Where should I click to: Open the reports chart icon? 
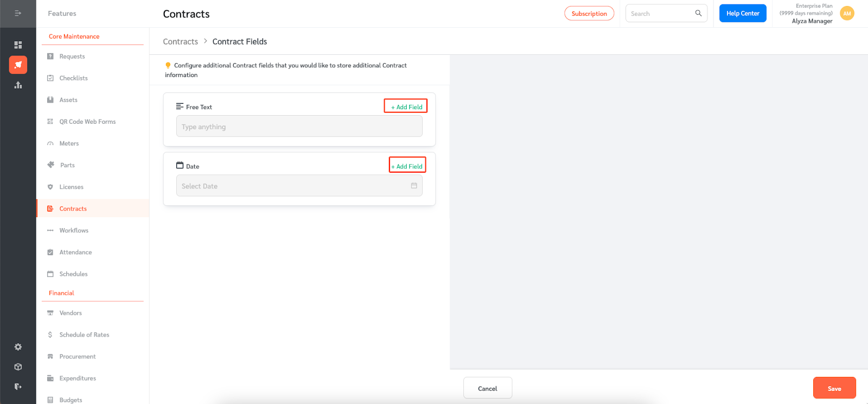click(18, 85)
